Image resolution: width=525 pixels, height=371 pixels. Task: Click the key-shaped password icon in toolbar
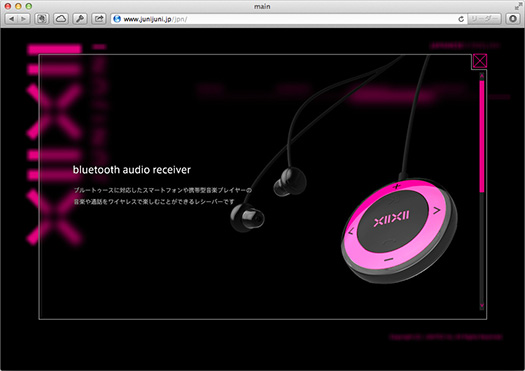pyautogui.click(x=80, y=19)
